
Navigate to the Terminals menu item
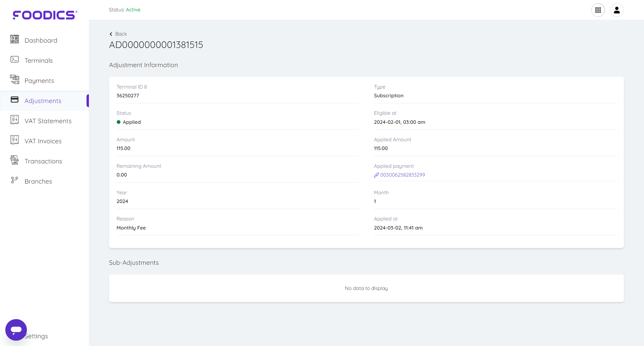tap(39, 60)
